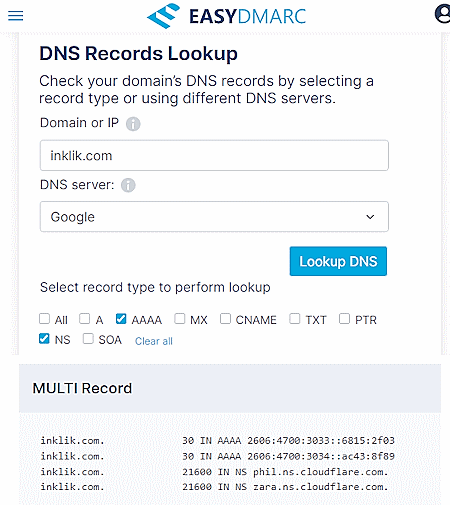
Task: Enable the A record checkbox
Action: coord(85,319)
